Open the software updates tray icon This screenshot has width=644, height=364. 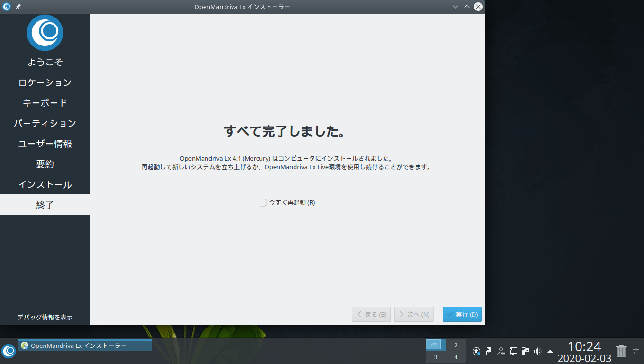(476, 351)
